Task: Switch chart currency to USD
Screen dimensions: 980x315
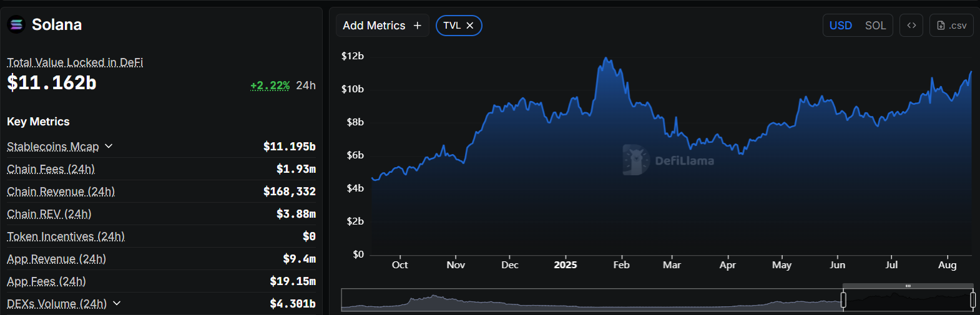Action: click(x=840, y=26)
